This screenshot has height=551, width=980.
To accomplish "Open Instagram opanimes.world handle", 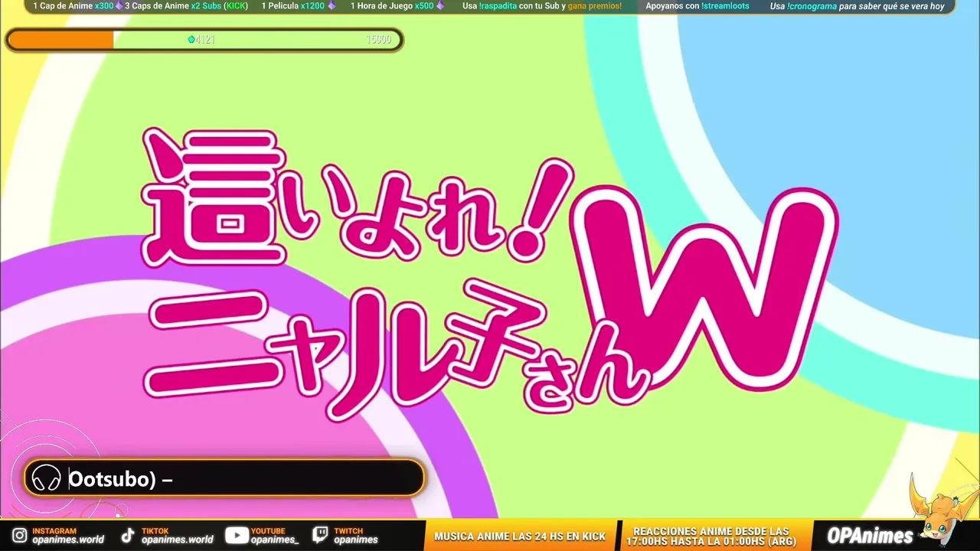I will (x=68, y=540).
